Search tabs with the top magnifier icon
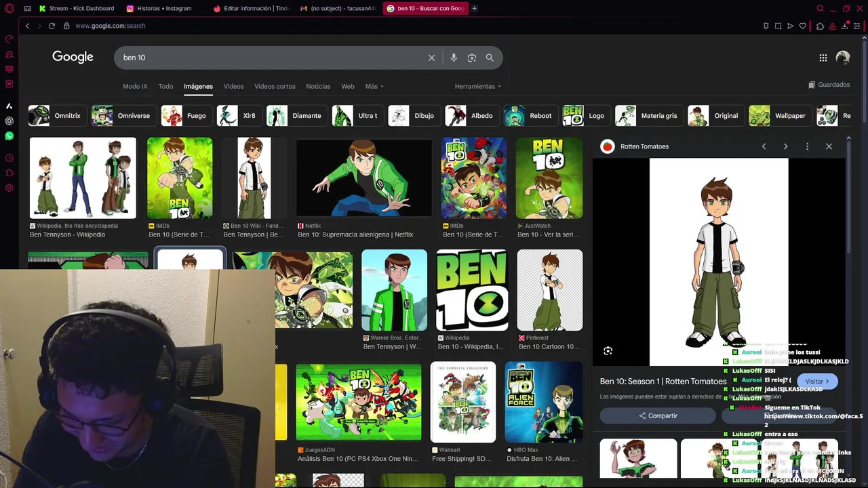Viewport: 868px width, 488px height. click(x=820, y=8)
